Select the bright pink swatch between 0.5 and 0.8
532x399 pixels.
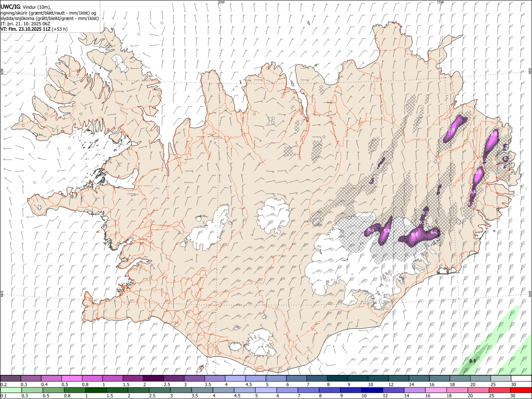(x=72, y=378)
